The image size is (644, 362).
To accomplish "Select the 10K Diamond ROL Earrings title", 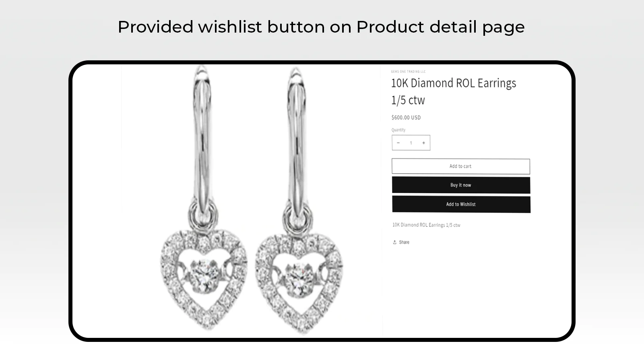I will (x=454, y=91).
